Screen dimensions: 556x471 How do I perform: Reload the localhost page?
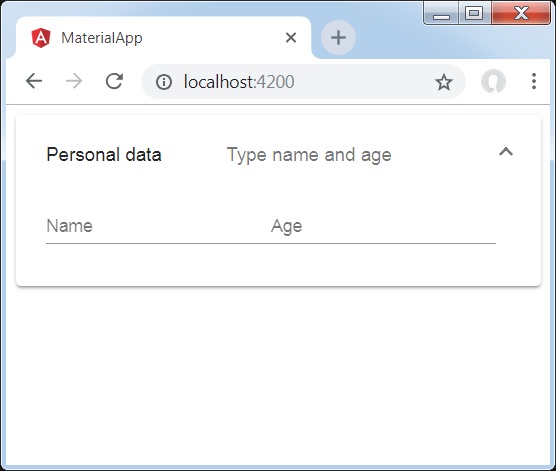114,81
